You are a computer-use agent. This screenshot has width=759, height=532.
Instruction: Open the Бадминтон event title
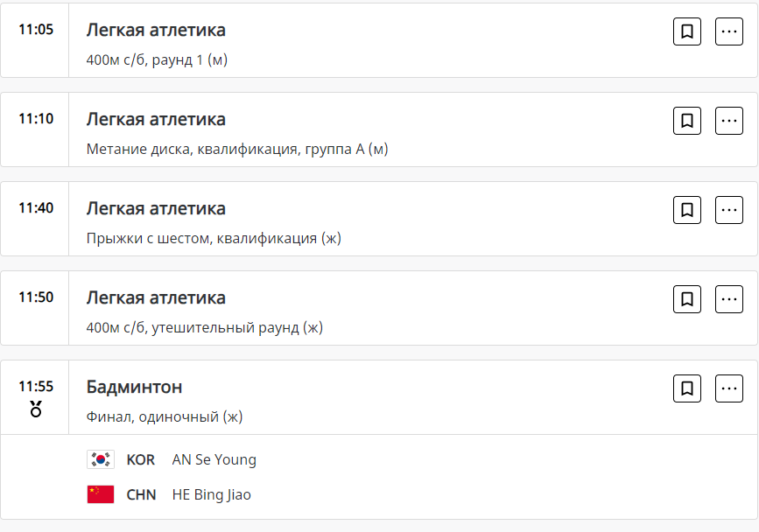tap(134, 387)
